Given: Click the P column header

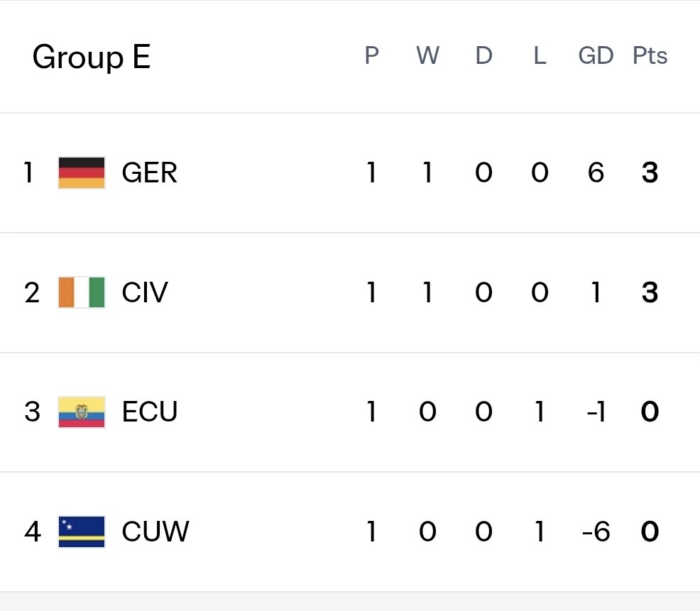Looking at the screenshot, I should 372,56.
